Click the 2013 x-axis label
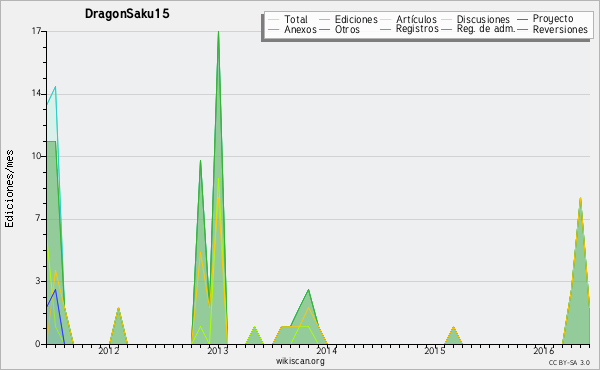This screenshot has height=370, width=600. 218,350
